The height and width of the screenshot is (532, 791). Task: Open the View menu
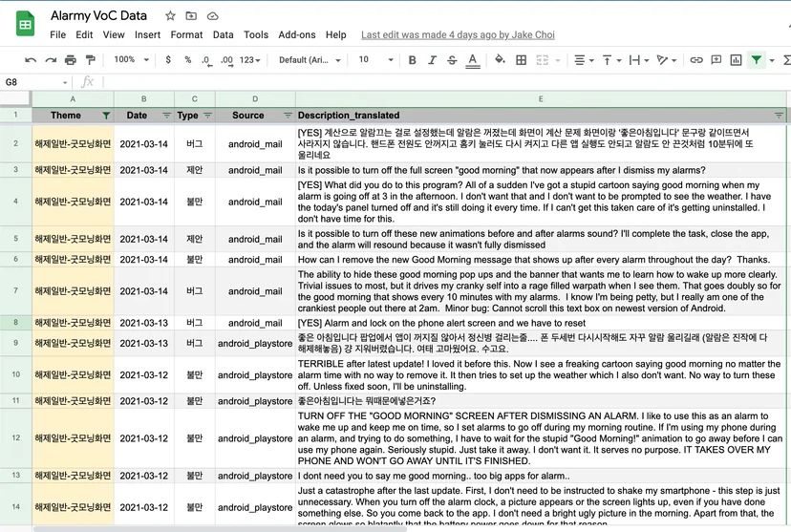click(x=114, y=34)
